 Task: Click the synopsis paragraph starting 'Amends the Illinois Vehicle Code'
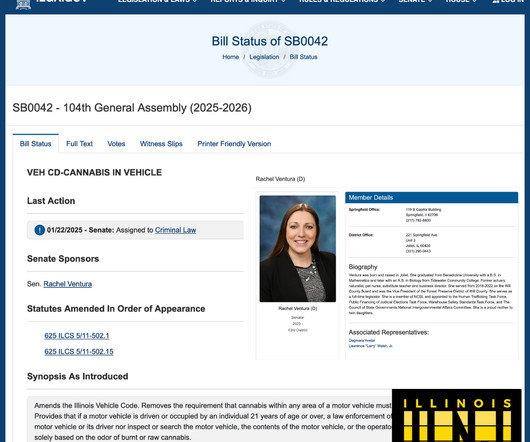(213, 421)
